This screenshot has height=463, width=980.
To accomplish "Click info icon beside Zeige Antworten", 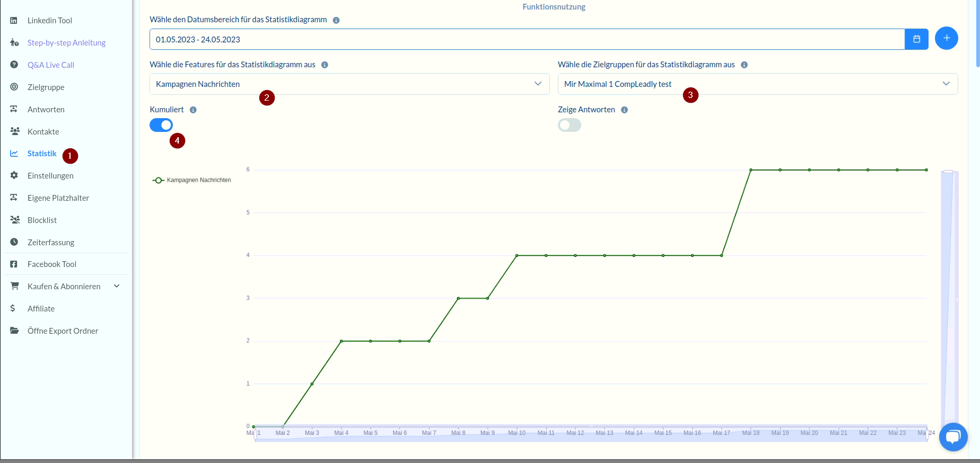I will coord(624,110).
